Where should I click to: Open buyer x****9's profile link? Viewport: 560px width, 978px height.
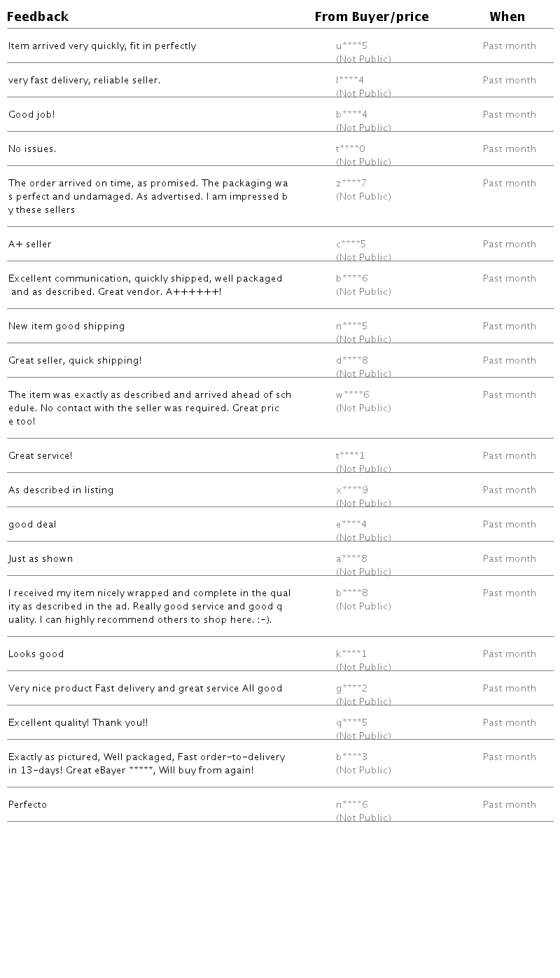pos(351,490)
